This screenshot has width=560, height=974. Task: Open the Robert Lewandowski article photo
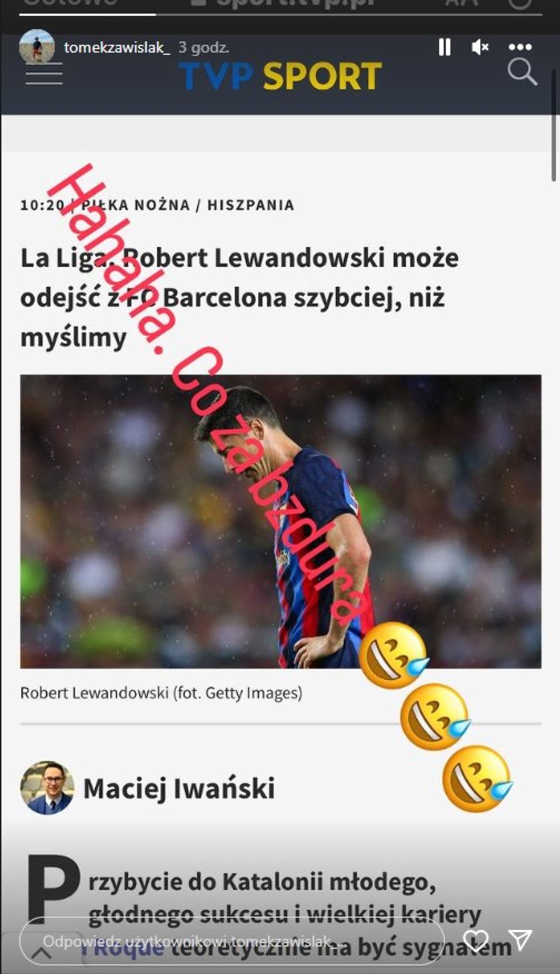pyautogui.click(x=281, y=521)
